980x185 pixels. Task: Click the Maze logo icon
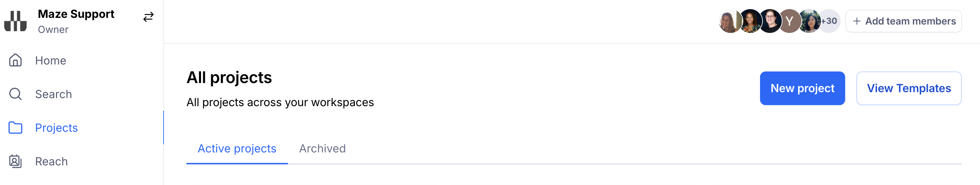click(x=15, y=21)
